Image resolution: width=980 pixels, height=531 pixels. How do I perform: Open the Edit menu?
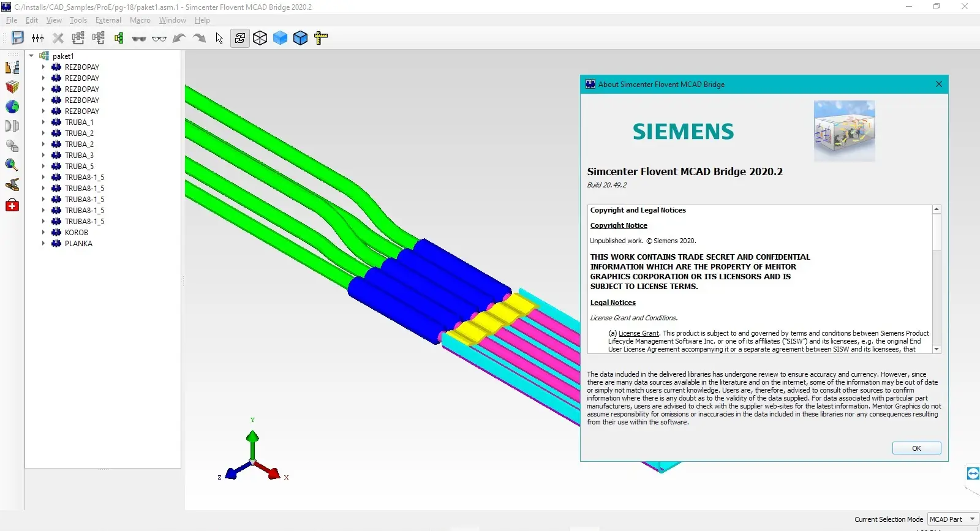pyautogui.click(x=32, y=20)
